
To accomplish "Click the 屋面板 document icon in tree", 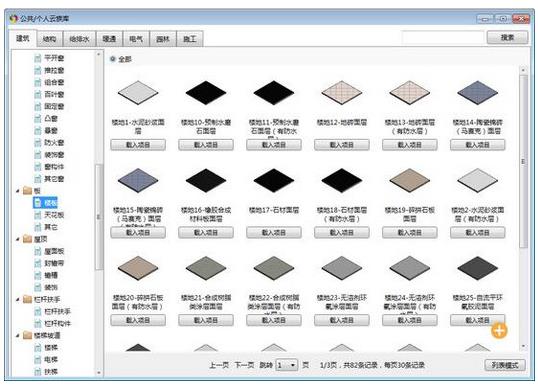I will (38, 251).
